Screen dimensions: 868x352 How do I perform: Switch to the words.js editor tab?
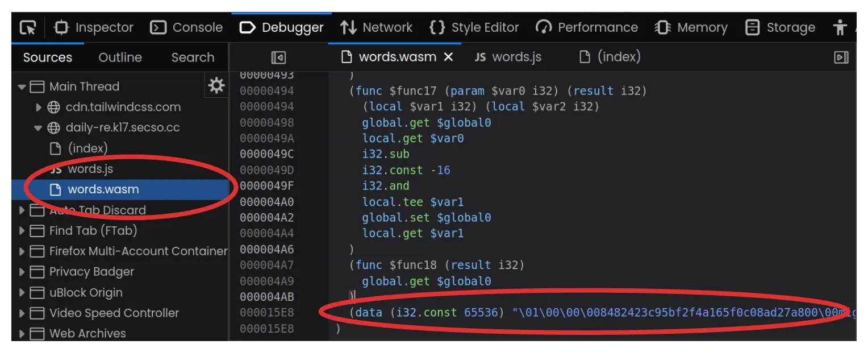click(508, 57)
